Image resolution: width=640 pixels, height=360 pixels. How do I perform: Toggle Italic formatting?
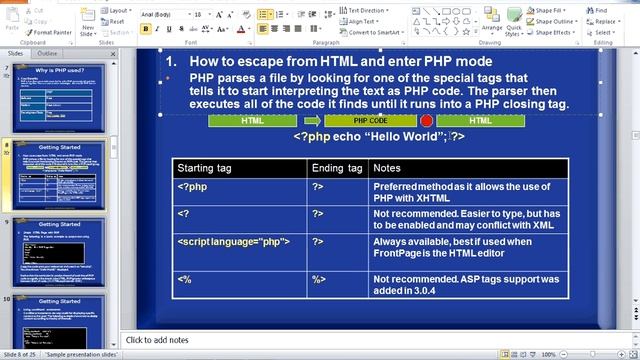point(157,29)
